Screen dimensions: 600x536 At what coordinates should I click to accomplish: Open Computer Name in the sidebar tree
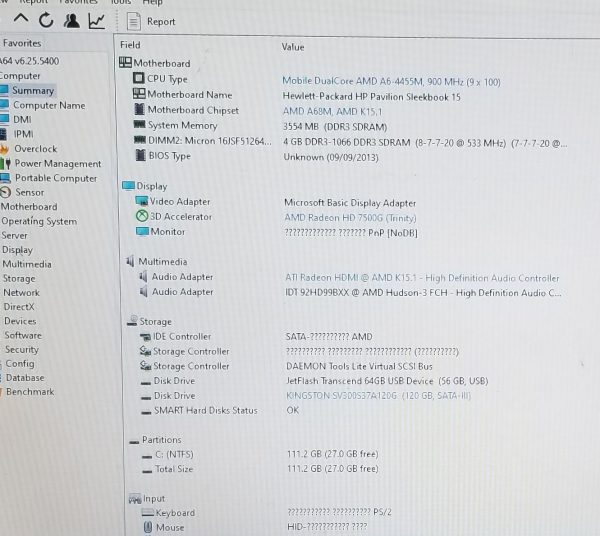48,105
